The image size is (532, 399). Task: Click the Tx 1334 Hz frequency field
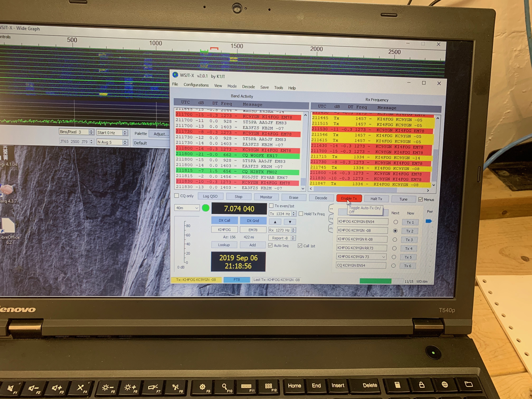point(280,214)
